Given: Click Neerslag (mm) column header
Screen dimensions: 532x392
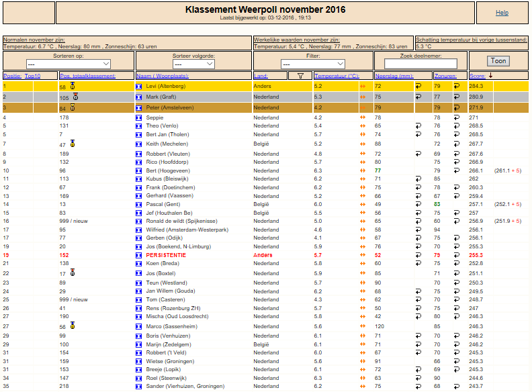Looking at the screenshot, I should tap(394, 76).
